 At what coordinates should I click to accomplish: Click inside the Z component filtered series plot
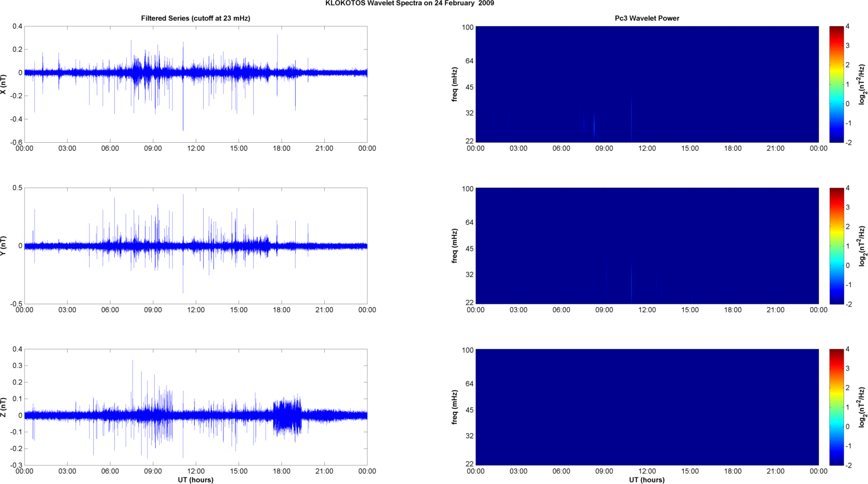coord(196,407)
